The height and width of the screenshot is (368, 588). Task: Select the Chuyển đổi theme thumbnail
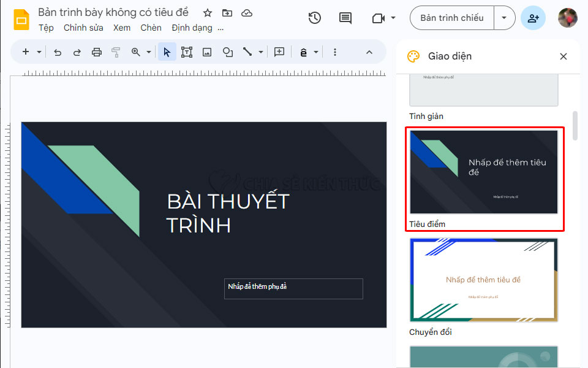pyautogui.click(x=484, y=280)
